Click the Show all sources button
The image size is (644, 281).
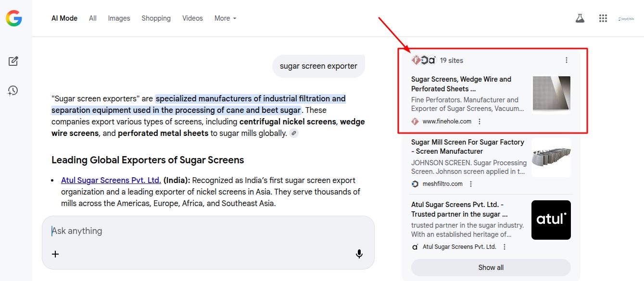coord(491,268)
